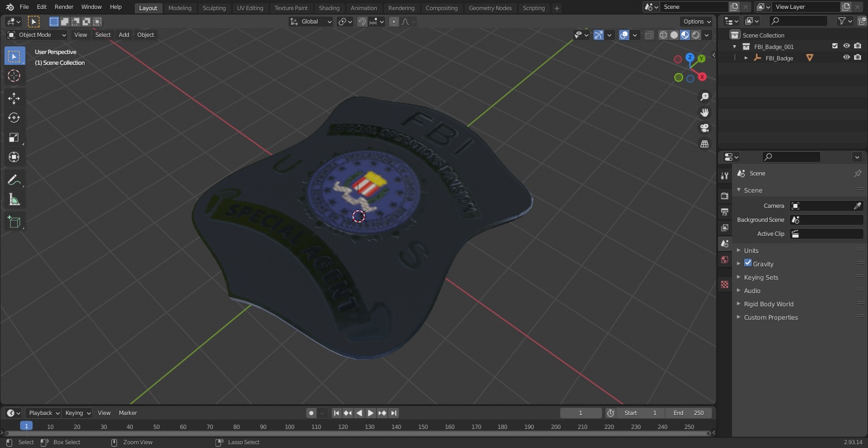Exclude FBI_Badge_001 collection via checkbox
Screen dimensions: 868x448
click(x=835, y=46)
